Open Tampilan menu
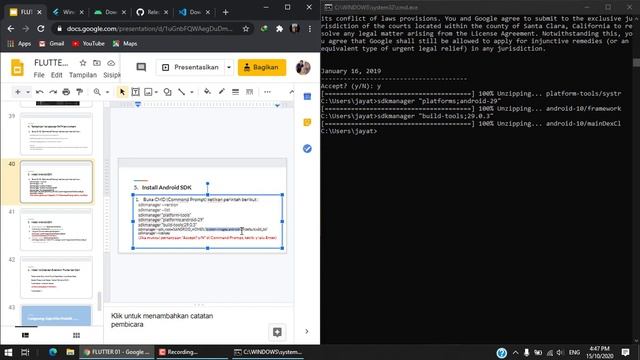This screenshot has width=640, height=360. click(x=83, y=75)
